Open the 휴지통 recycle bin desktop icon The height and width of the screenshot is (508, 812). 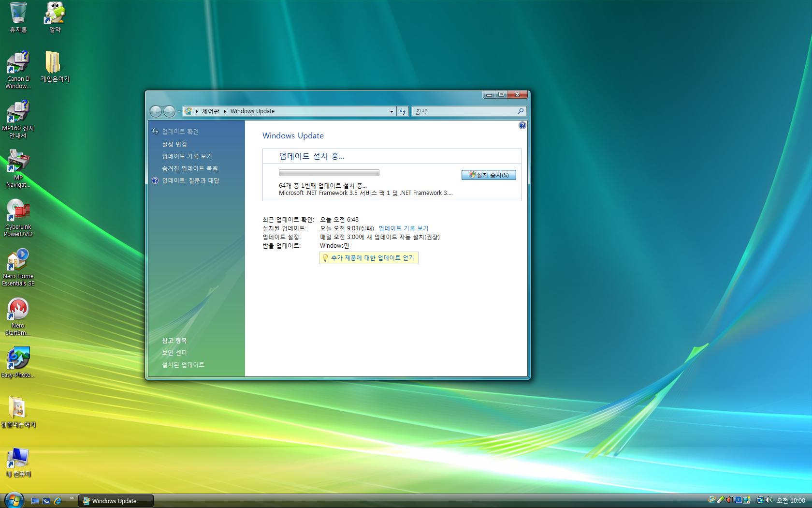point(18,17)
